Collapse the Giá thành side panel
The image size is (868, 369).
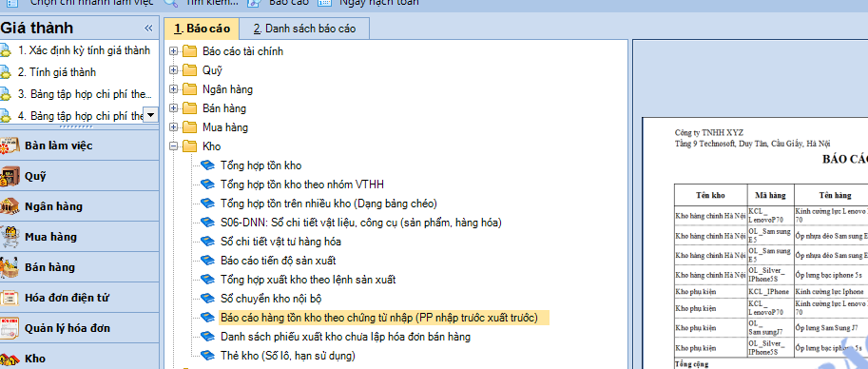click(x=148, y=29)
